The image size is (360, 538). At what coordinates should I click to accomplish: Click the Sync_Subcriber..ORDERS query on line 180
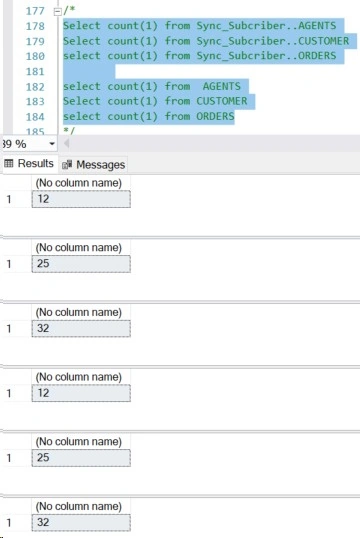pyautogui.click(x=199, y=56)
